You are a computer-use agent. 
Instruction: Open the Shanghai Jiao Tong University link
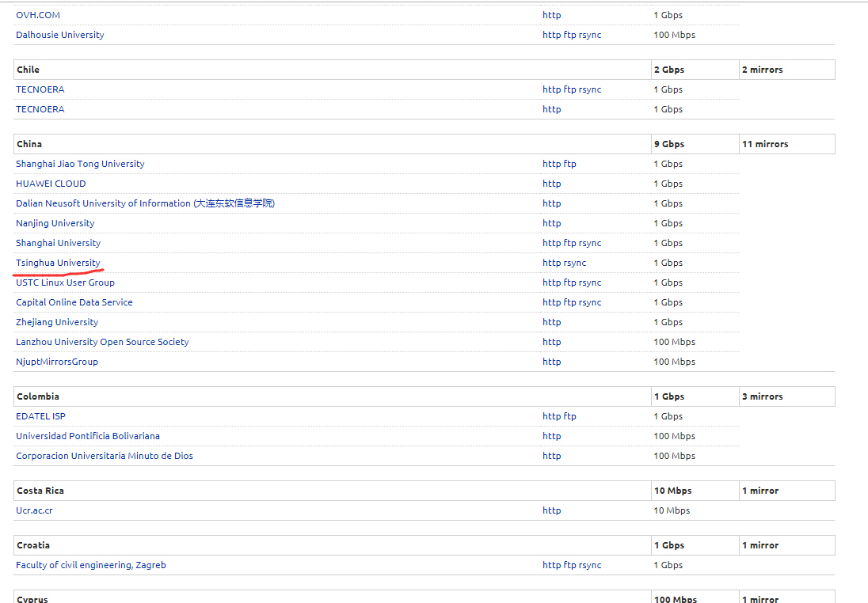(80, 164)
